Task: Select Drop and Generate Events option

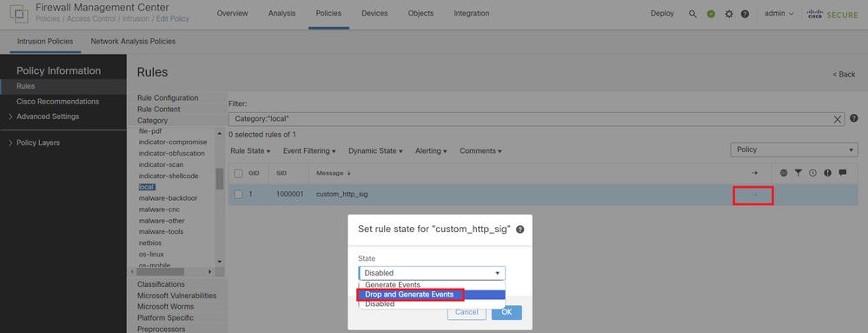Action: [432, 294]
